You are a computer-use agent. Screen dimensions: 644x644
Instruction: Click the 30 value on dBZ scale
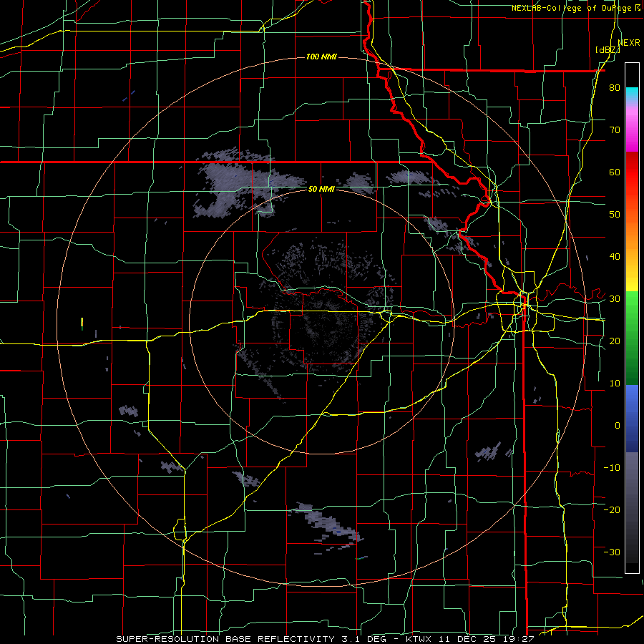pyautogui.click(x=615, y=299)
